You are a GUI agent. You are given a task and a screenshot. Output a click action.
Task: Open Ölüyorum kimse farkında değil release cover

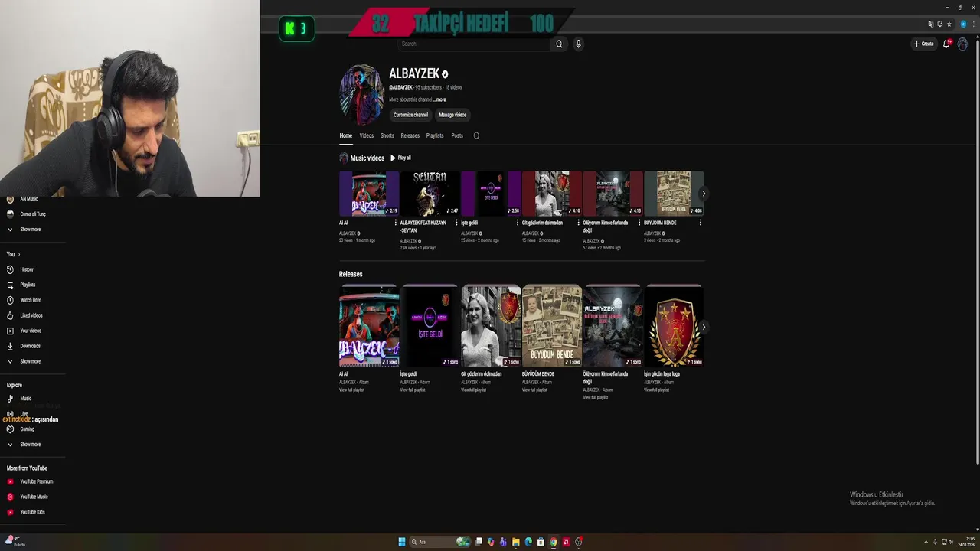coord(612,326)
